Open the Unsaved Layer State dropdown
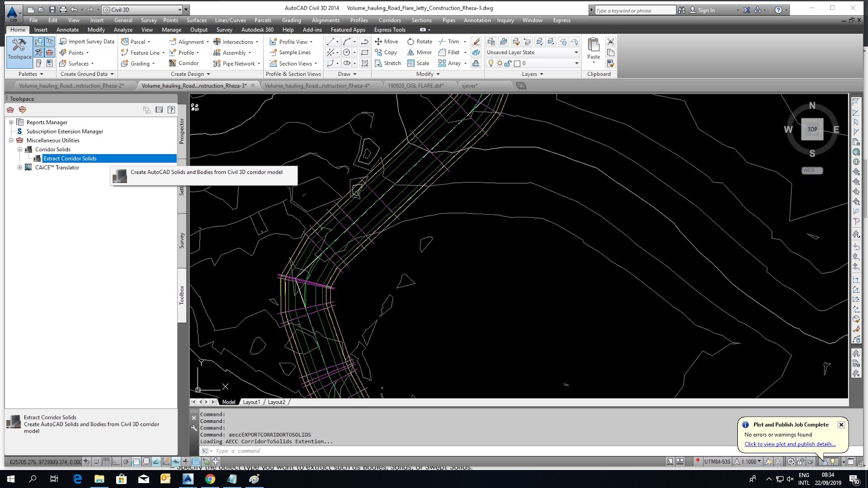Screen dimensions: 868x488 click(576, 53)
